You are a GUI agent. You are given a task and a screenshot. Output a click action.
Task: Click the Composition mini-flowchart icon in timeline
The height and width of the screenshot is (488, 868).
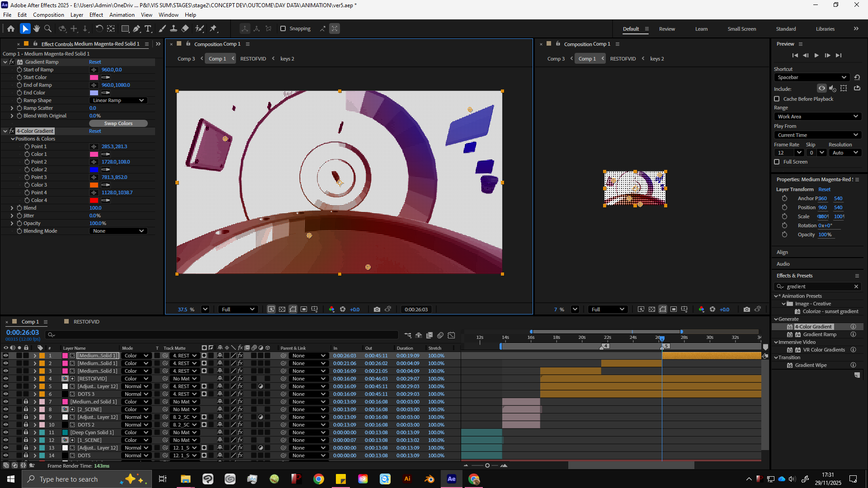(x=408, y=335)
